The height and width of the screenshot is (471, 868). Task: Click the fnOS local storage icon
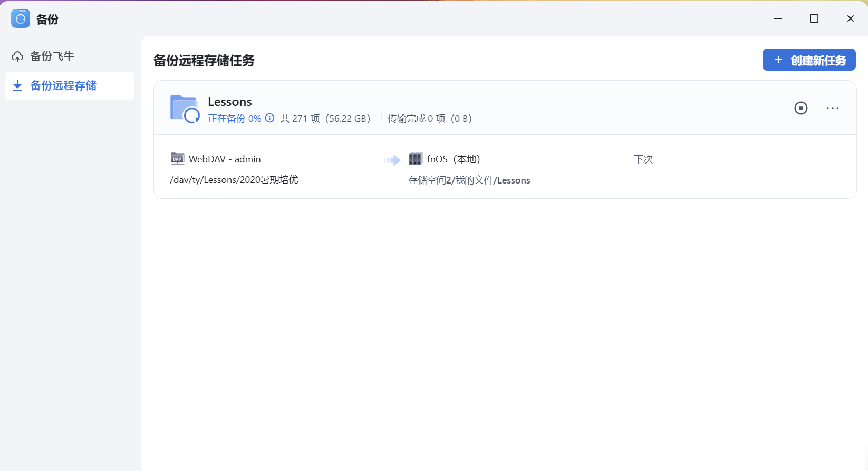pyautogui.click(x=416, y=159)
